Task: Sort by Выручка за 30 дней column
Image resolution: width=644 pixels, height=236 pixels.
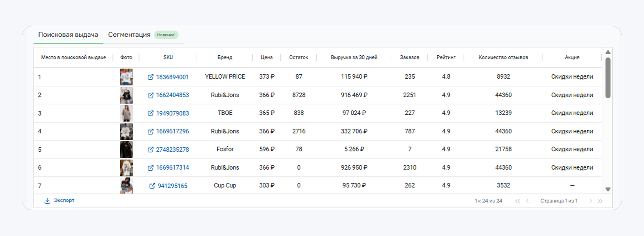Action: [354, 57]
